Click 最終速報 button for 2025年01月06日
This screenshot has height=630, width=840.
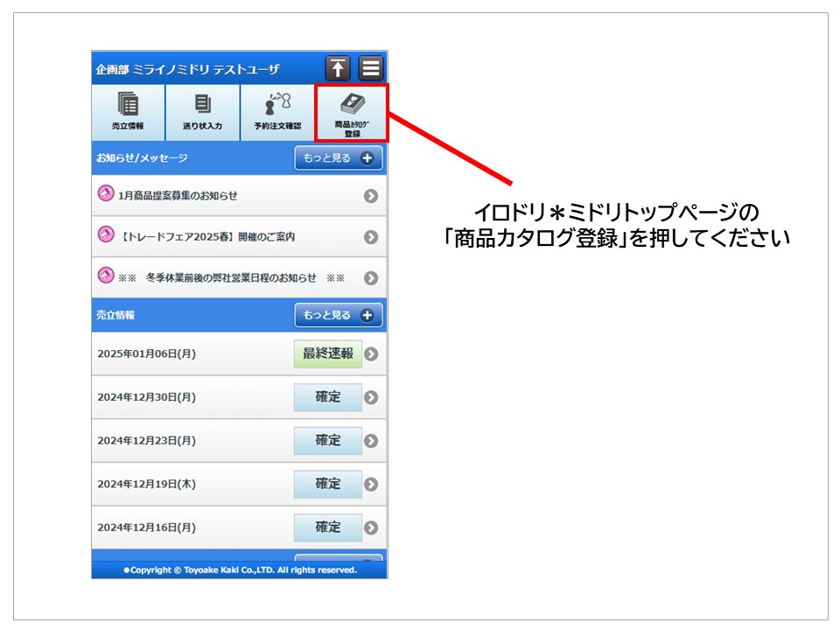pos(327,353)
